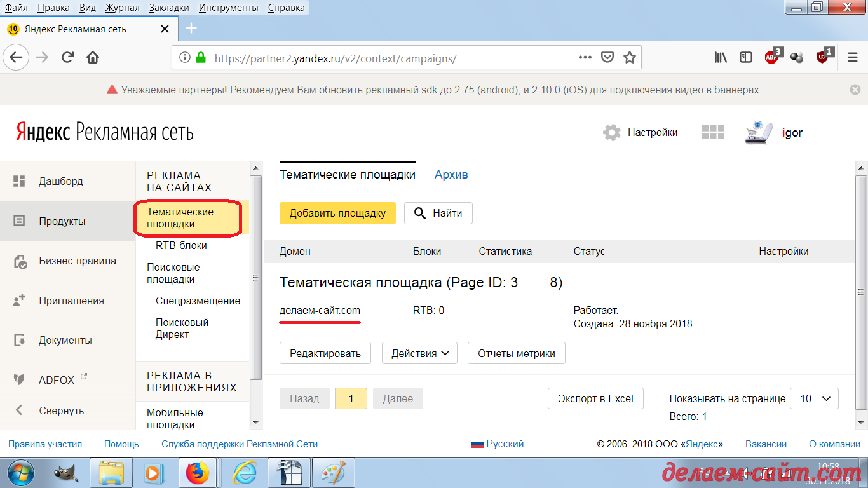Open a new browser tab
The height and width of the screenshot is (488, 868).
(x=191, y=29)
